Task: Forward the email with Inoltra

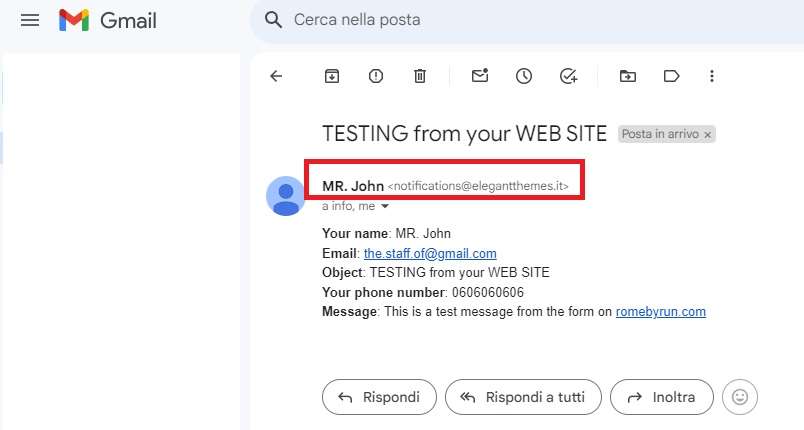Action: point(662,397)
